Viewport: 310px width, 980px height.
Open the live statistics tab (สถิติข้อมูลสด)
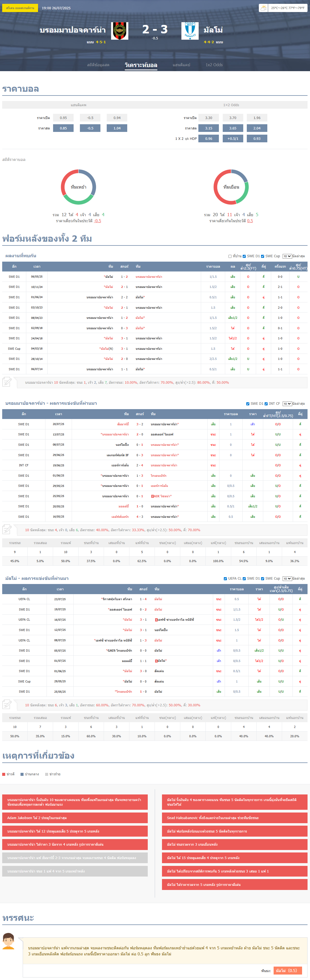point(98,65)
